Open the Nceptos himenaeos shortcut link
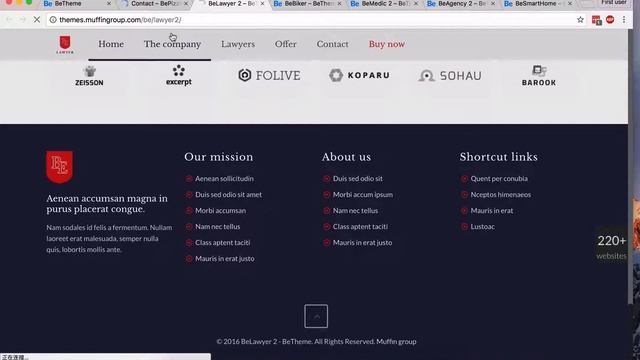This screenshot has width=640, height=360. [x=500, y=194]
